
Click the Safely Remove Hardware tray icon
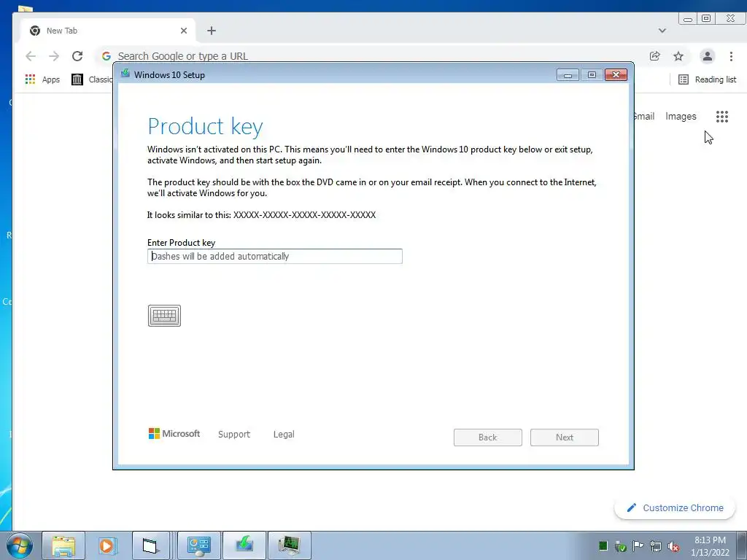pyautogui.click(x=620, y=545)
